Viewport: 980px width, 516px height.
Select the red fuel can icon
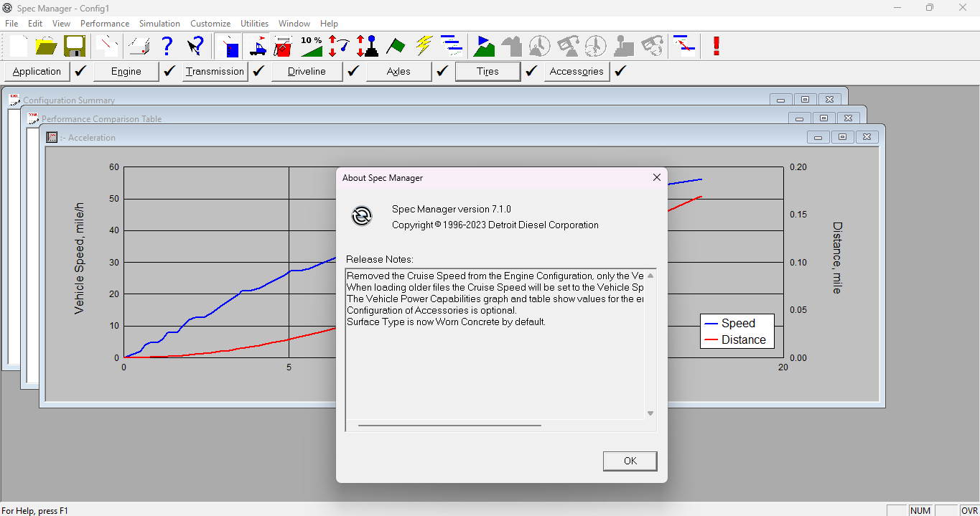coord(284,47)
